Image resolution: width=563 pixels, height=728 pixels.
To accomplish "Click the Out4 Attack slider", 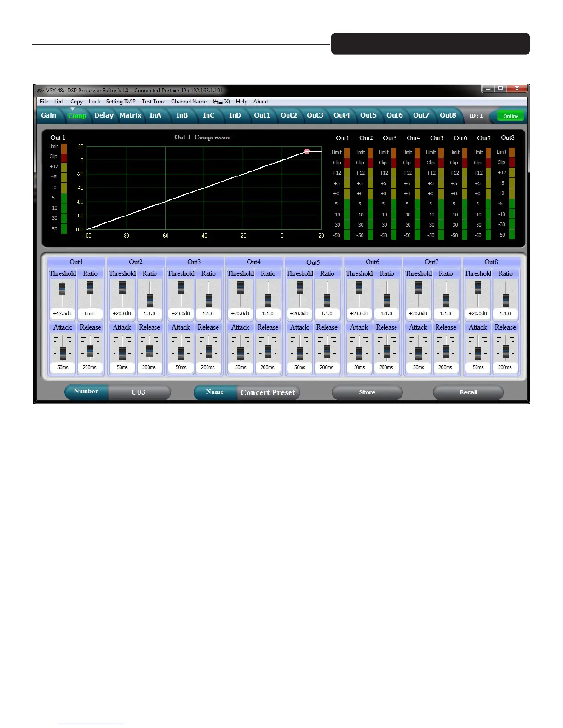I will tap(241, 353).
